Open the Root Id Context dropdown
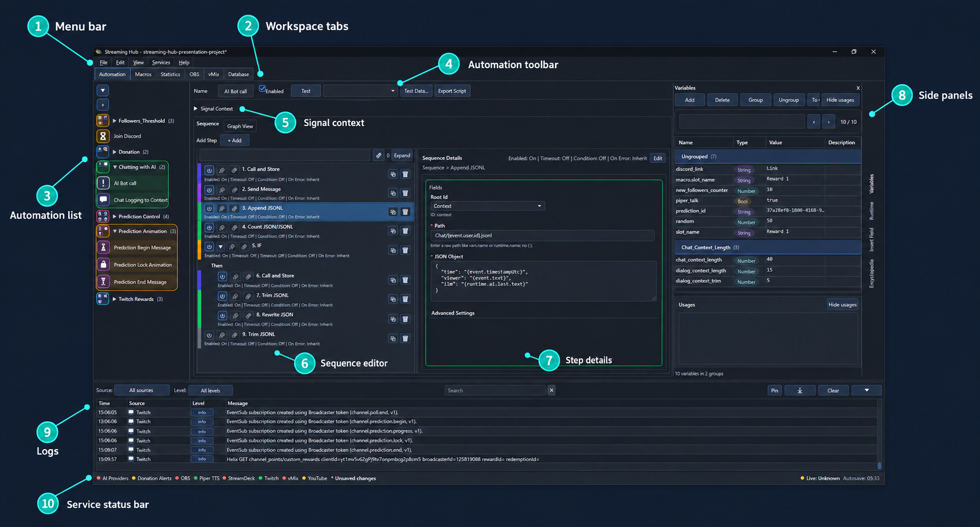Viewport: 980px width, 527px height. click(x=487, y=206)
